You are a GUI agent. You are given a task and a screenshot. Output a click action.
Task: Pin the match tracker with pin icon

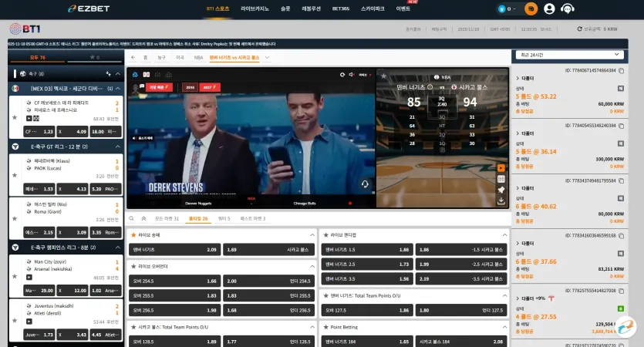point(501,190)
